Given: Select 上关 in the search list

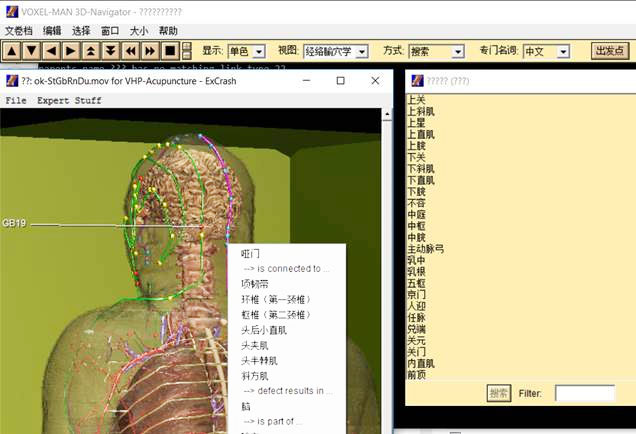Looking at the screenshot, I should point(417,100).
